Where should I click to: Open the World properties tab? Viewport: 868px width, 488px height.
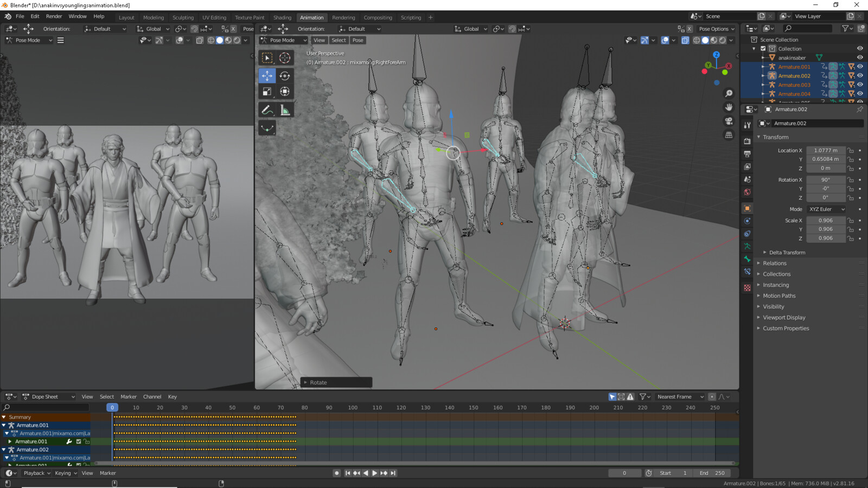point(747,192)
